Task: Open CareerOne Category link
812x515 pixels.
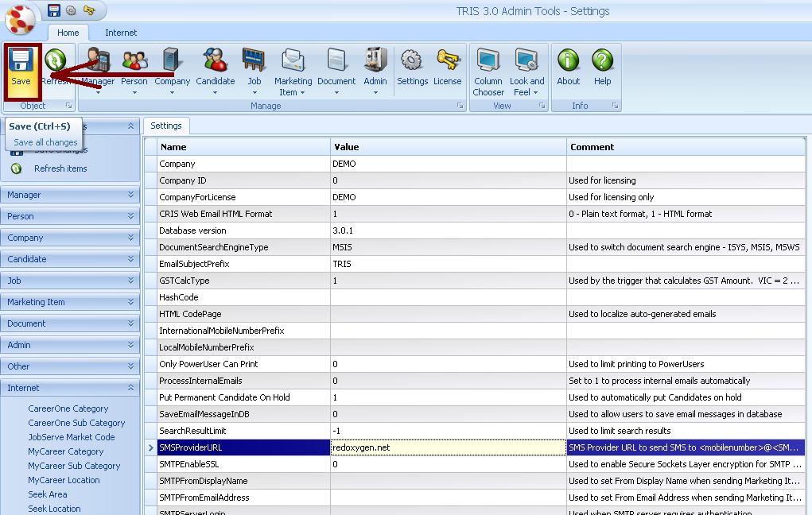Action: click(x=68, y=409)
